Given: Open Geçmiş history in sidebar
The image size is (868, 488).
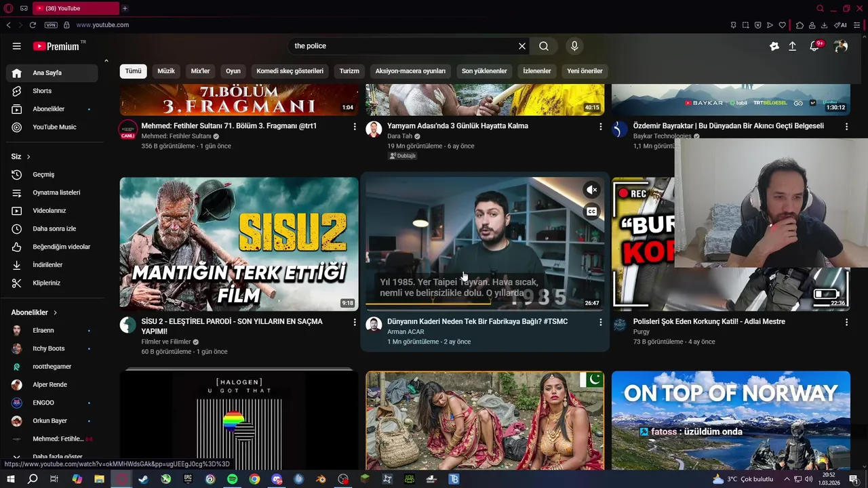Looking at the screenshot, I should click(x=52, y=174).
